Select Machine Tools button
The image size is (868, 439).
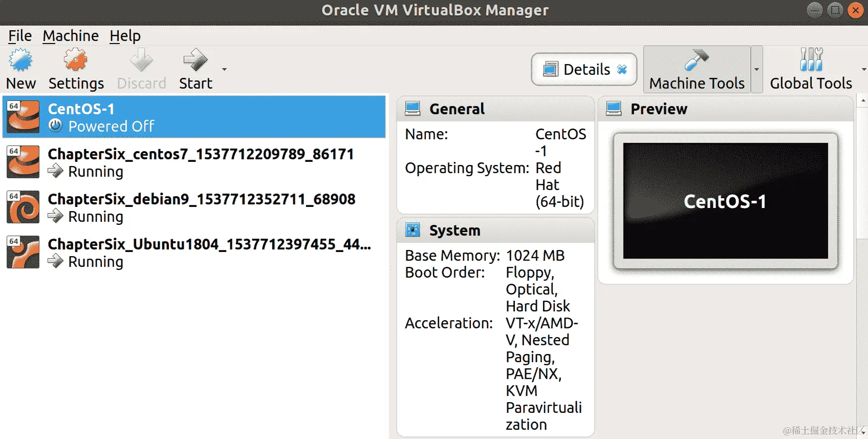[x=697, y=69]
